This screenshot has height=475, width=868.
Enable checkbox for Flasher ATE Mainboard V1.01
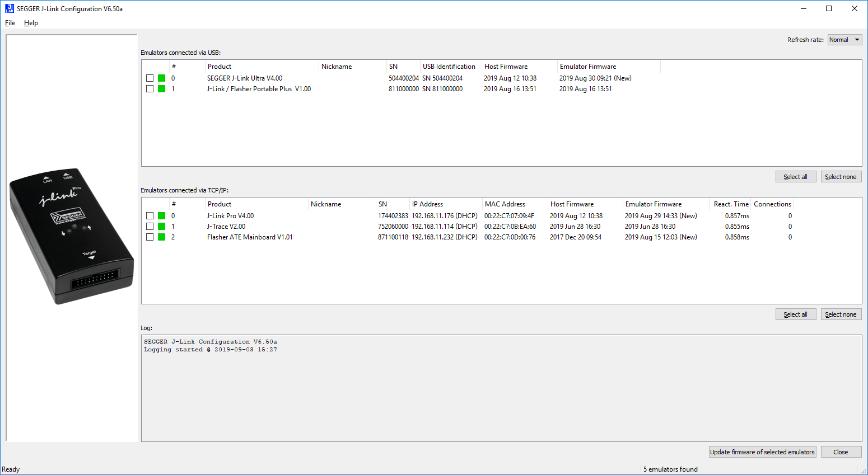click(x=150, y=237)
